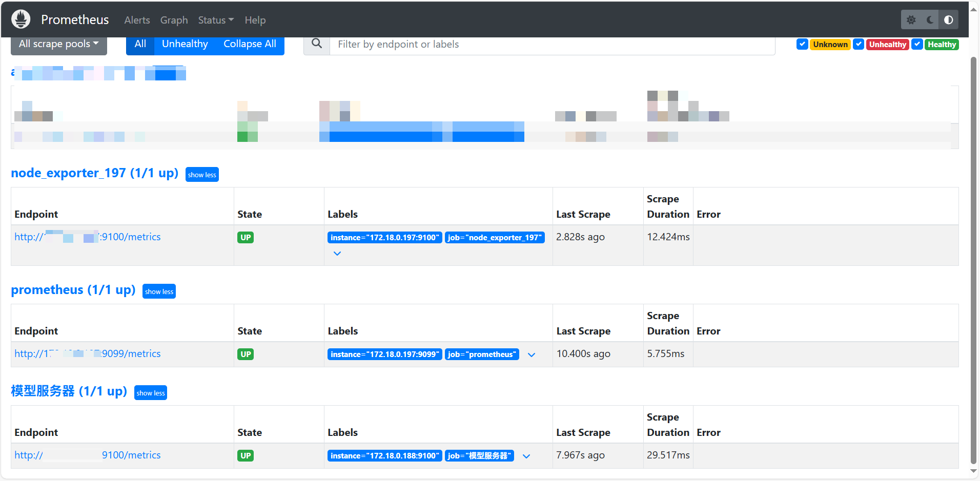Expand the prometheus job labels chevron

click(x=531, y=354)
